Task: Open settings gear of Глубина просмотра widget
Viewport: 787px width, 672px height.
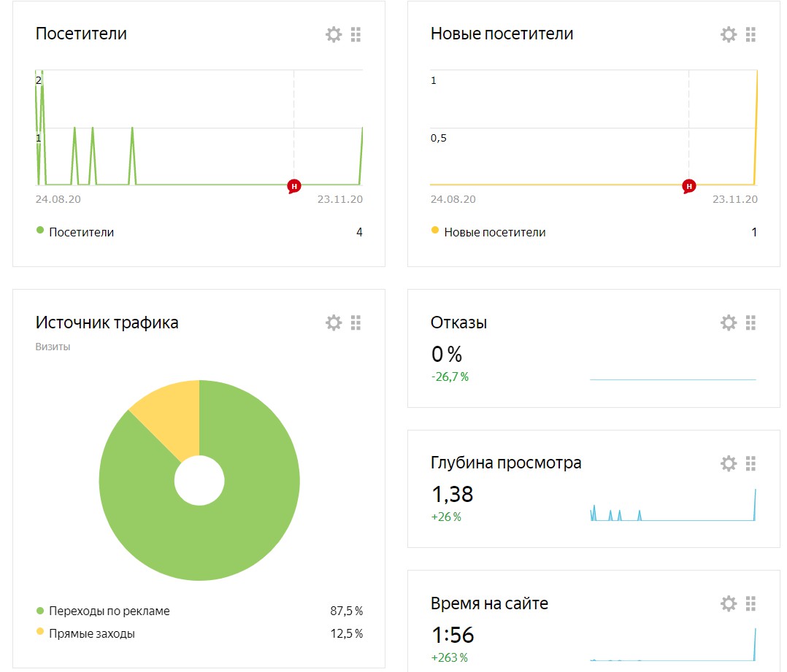Action: pos(729,463)
